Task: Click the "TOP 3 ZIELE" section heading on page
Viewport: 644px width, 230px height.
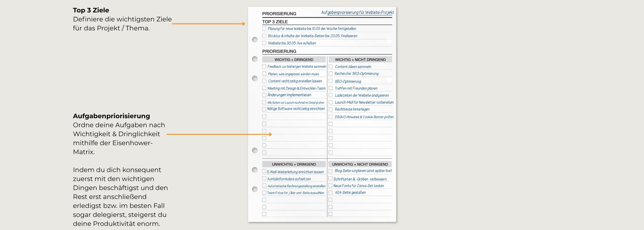Action: point(275,22)
